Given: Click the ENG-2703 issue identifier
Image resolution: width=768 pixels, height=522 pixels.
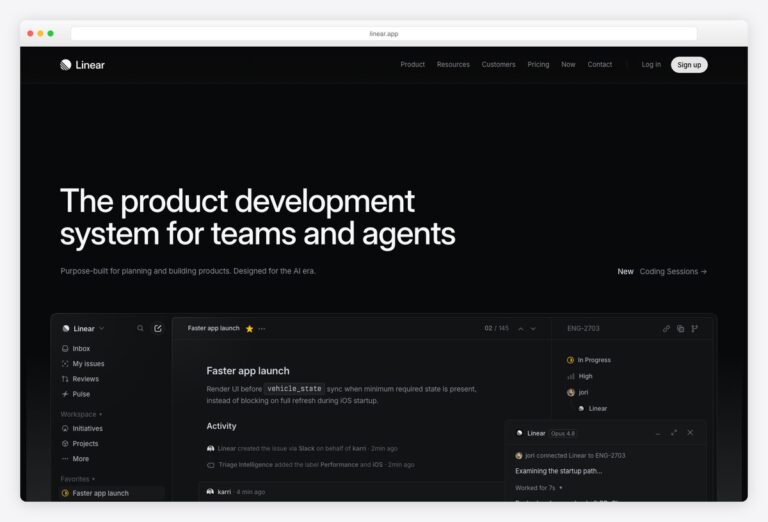Looking at the screenshot, I should click(x=583, y=328).
